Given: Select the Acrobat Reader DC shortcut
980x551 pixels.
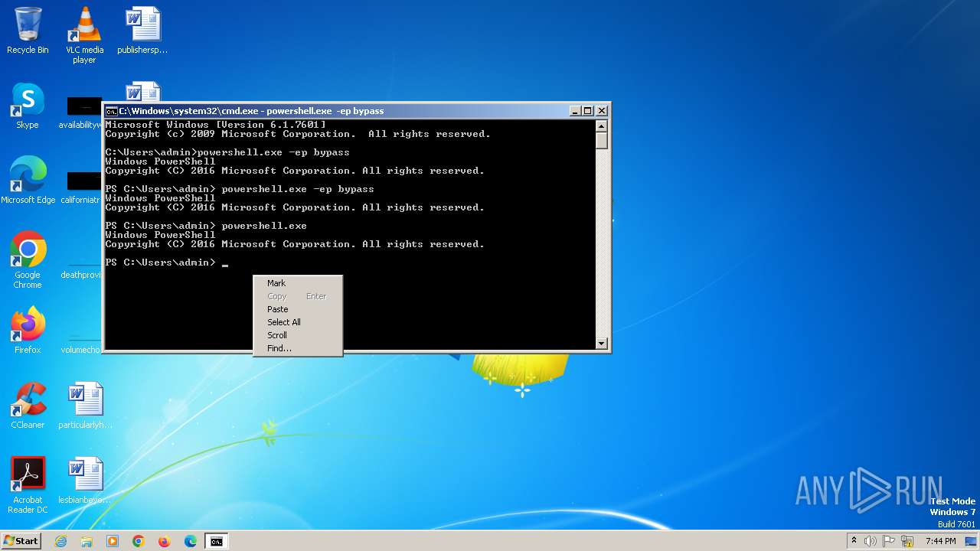Looking at the screenshot, I should tap(28, 485).
